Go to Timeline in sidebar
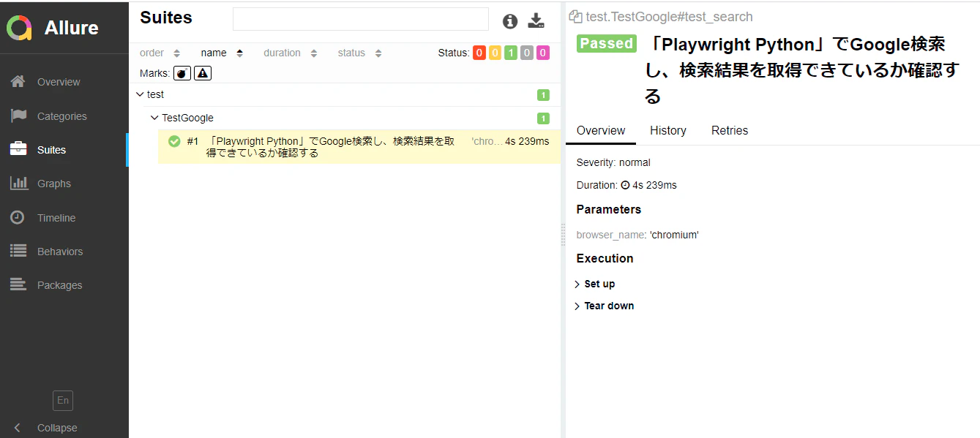980x438 pixels. [56, 218]
